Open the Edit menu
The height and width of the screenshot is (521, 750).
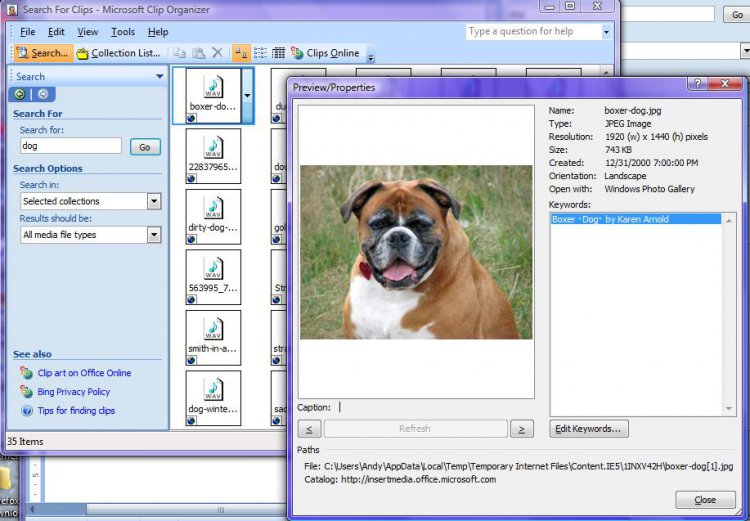[x=56, y=32]
